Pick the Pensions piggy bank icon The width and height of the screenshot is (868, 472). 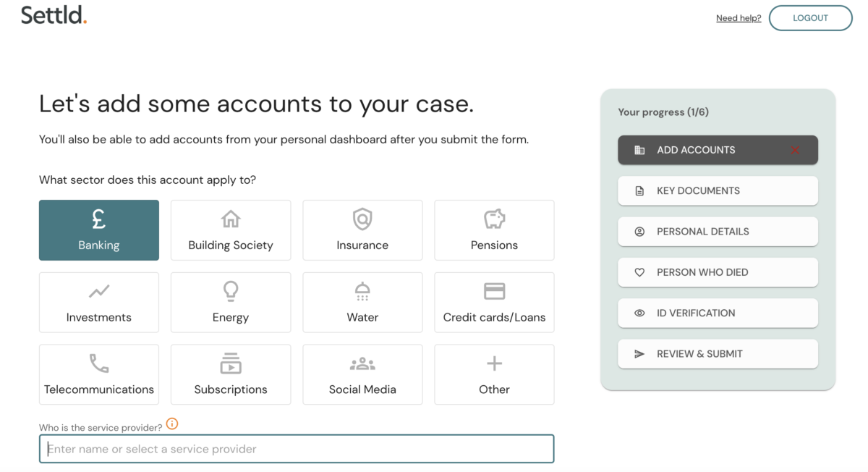pos(494,219)
